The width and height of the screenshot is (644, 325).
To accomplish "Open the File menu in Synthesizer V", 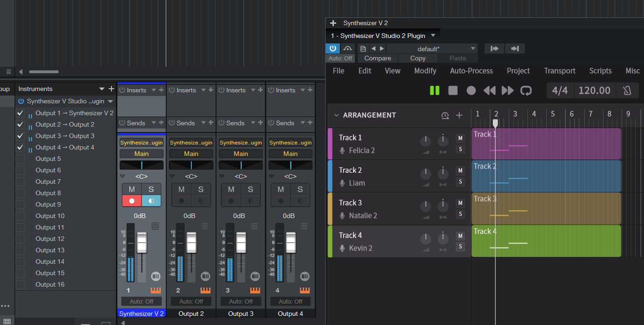I will click(x=338, y=71).
